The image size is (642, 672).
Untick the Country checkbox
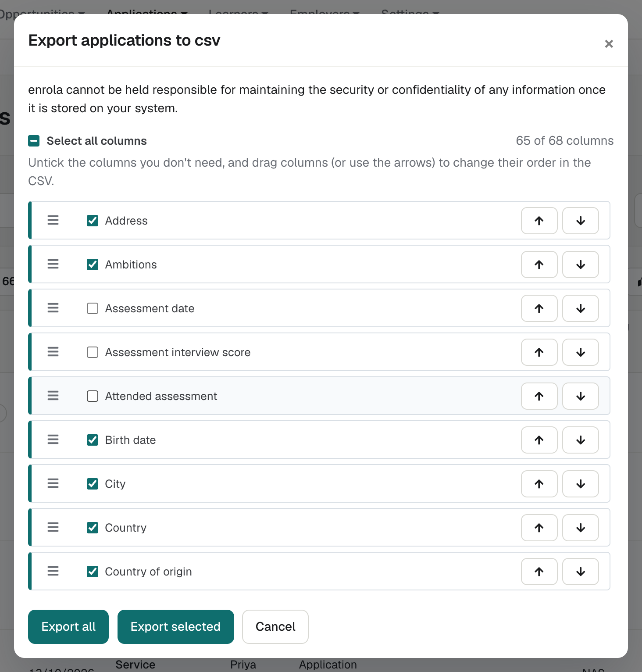[93, 528]
